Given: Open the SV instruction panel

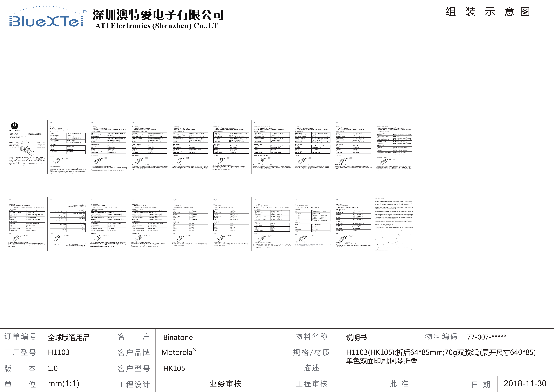Looking at the screenshot, I should pyautogui.click(x=353, y=147).
